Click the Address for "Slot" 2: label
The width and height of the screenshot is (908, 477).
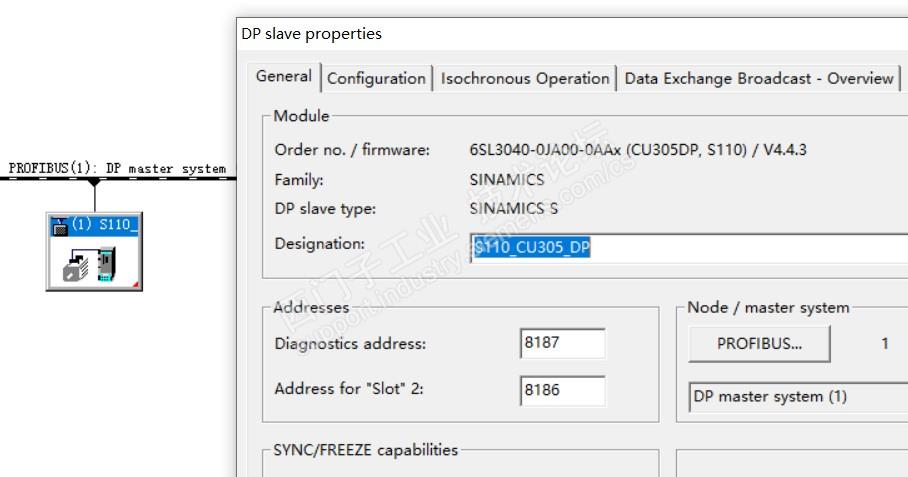(349, 388)
